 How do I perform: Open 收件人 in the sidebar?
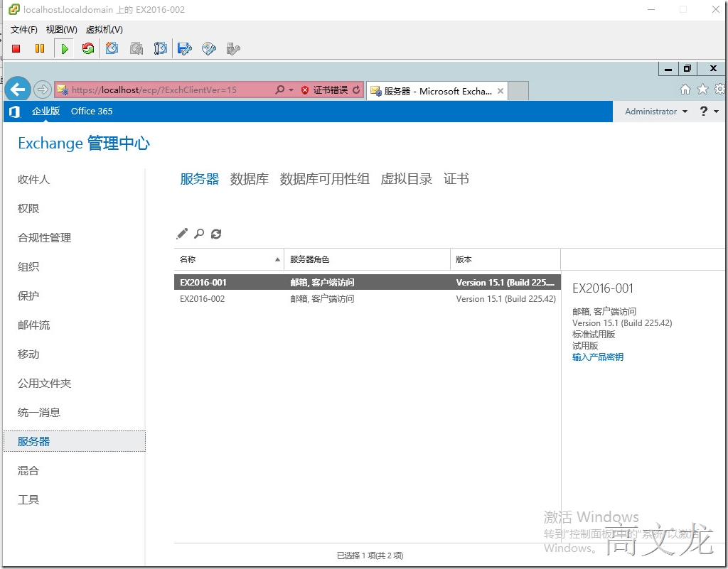(x=33, y=180)
